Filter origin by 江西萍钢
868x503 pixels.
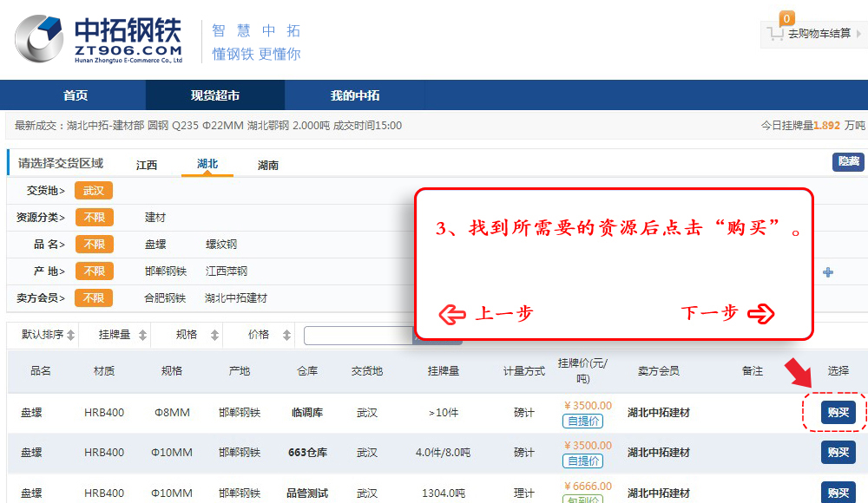(227, 271)
